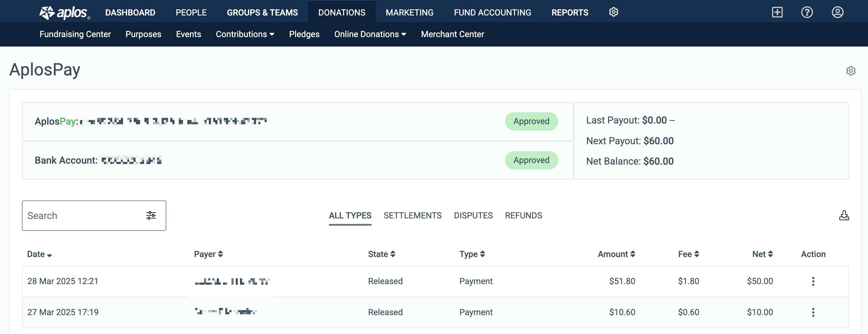Open the Merchant Center link

pyautogui.click(x=452, y=34)
